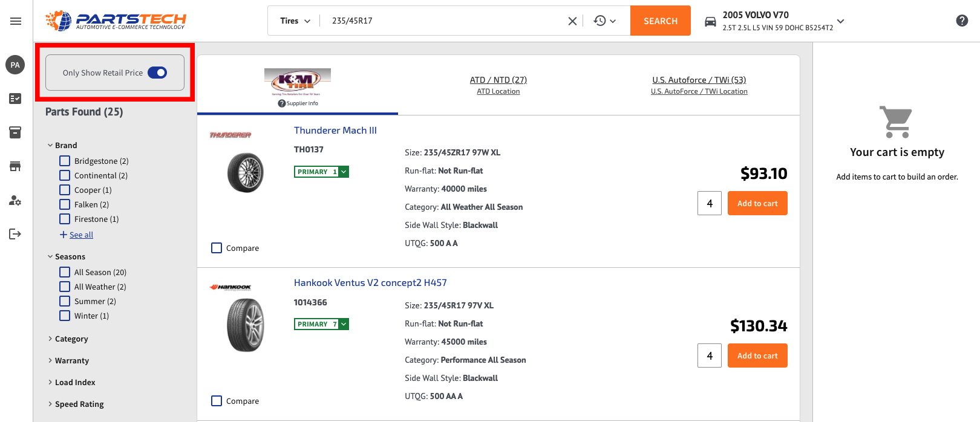
Task: Expand the 2005 Volvo V70 vehicle dropdown
Action: 840,21
